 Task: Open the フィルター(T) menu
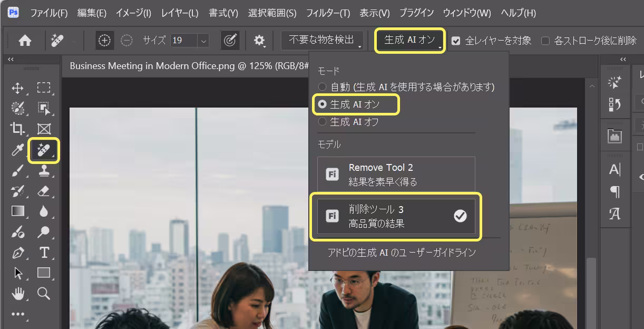(x=328, y=13)
